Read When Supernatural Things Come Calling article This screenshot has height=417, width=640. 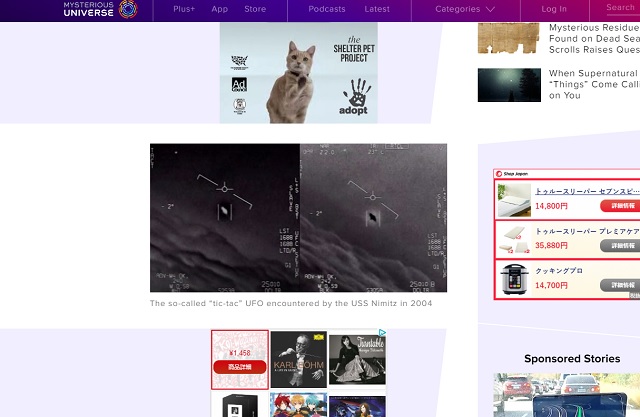pos(594,84)
